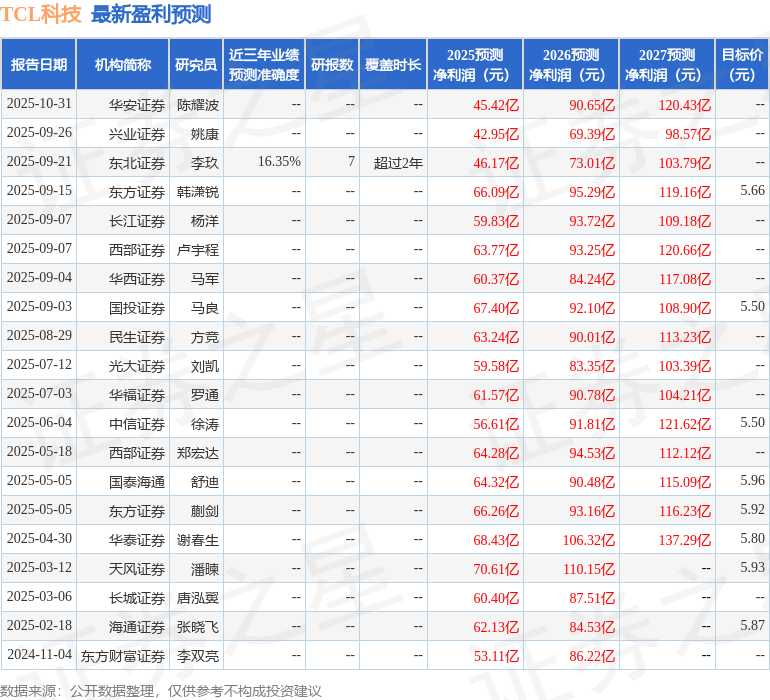
Task: Select the 目标价 column header
Action: point(742,65)
